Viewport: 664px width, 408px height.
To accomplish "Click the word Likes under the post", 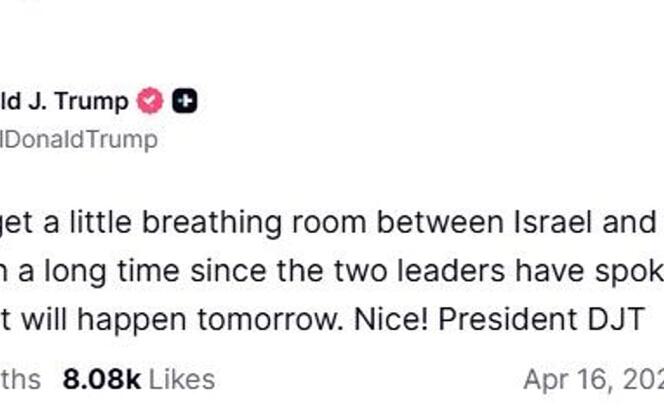I will coord(181,380).
